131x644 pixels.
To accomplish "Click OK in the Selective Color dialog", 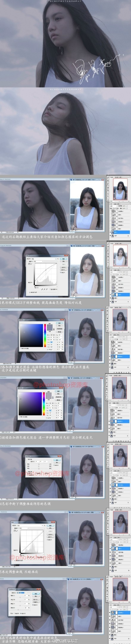I will 36,594.
